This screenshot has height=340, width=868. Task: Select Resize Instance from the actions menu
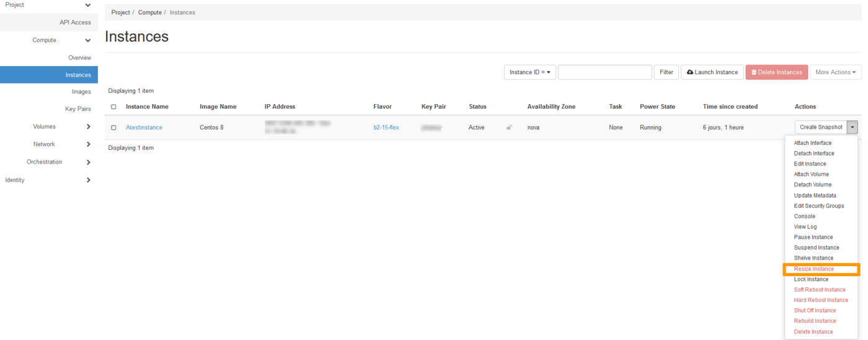coord(813,269)
